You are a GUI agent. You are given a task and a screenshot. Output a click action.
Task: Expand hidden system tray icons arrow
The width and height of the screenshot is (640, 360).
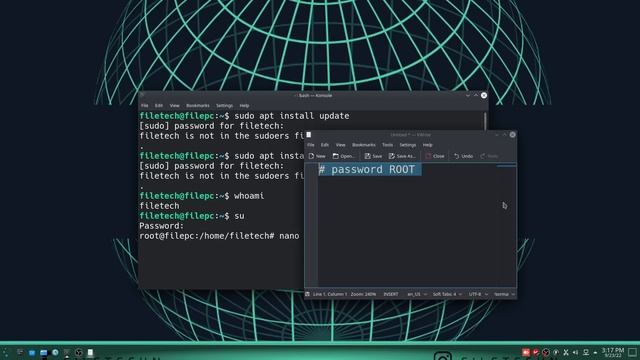tap(595, 352)
